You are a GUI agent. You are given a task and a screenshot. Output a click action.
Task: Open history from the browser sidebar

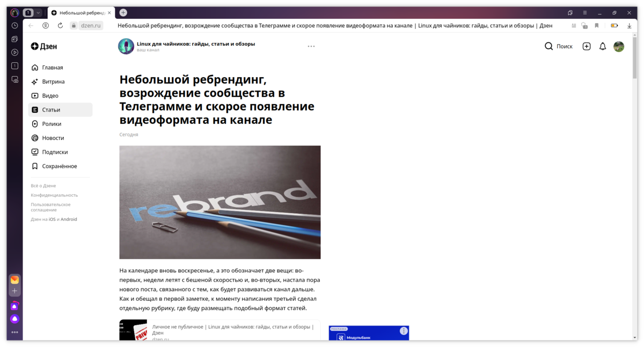pos(14,25)
